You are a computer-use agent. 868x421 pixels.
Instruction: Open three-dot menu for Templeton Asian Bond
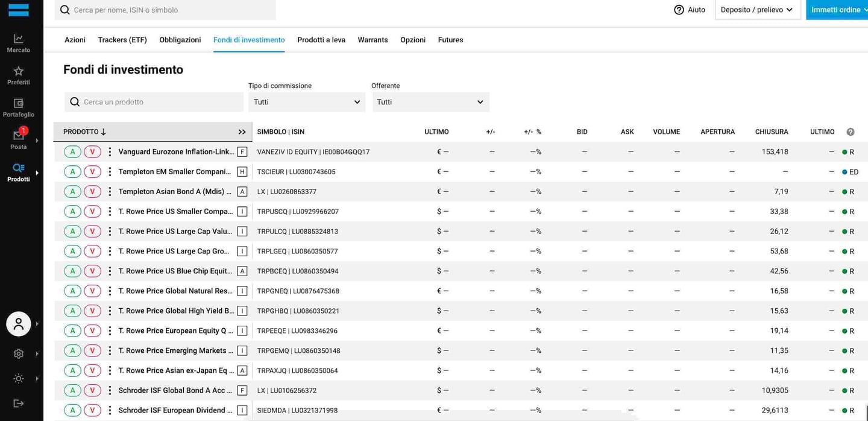click(110, 192)
